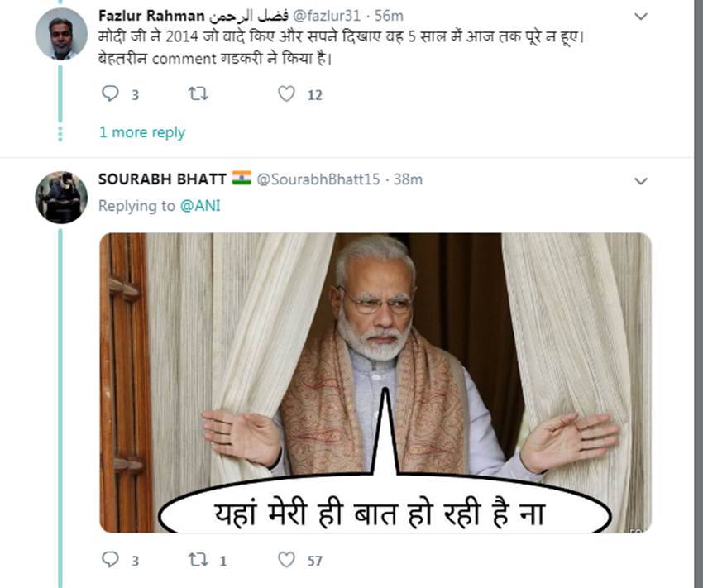Reply to Fazlur Rahman's tweet
This screenshot has width=703, height=588.
[111, 94]
